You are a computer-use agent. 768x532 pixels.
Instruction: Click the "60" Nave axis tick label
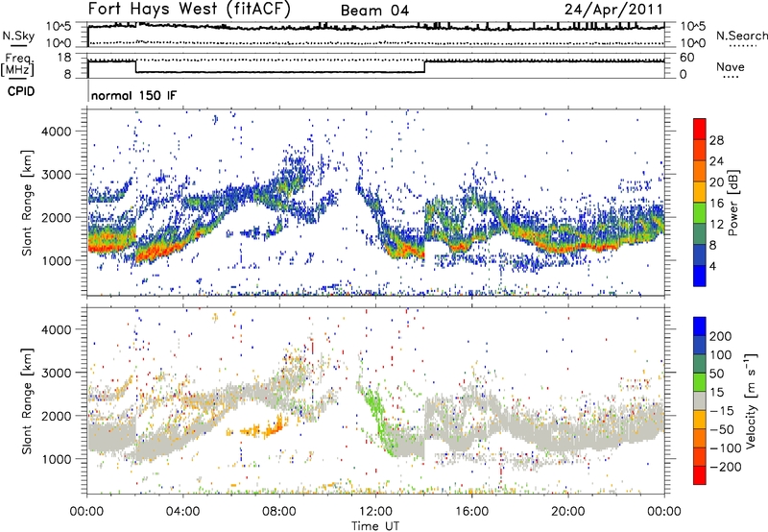(x=686, y=58)
